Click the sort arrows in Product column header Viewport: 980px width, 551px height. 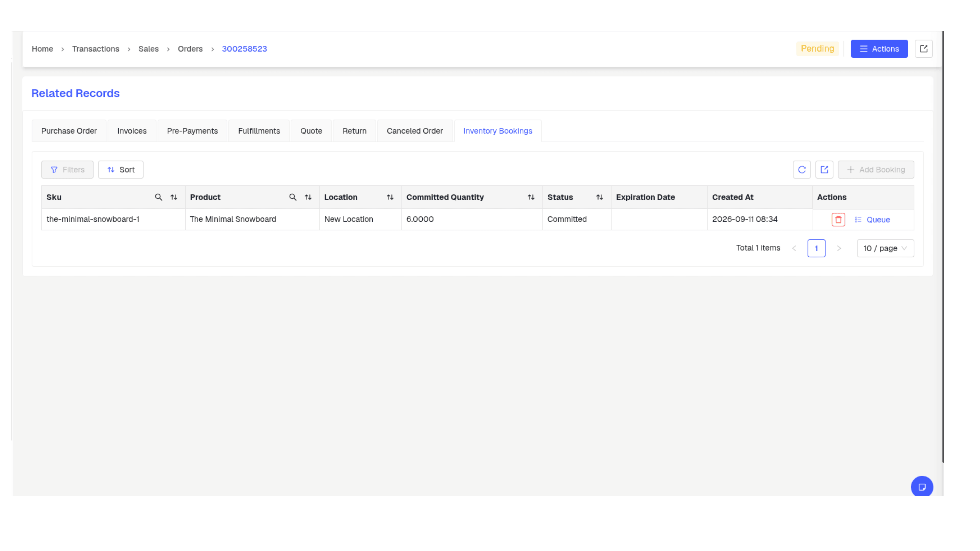[x=308, y=197]
